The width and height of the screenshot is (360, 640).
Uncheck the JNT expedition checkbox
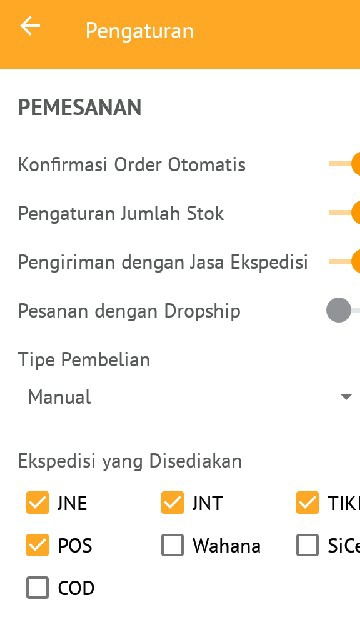[x=172, y=502]
